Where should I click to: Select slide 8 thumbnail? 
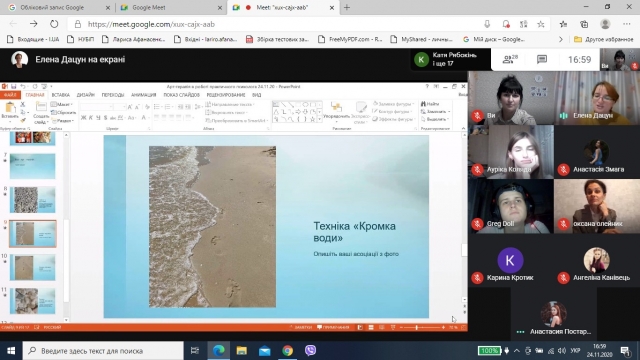[32, 200]
